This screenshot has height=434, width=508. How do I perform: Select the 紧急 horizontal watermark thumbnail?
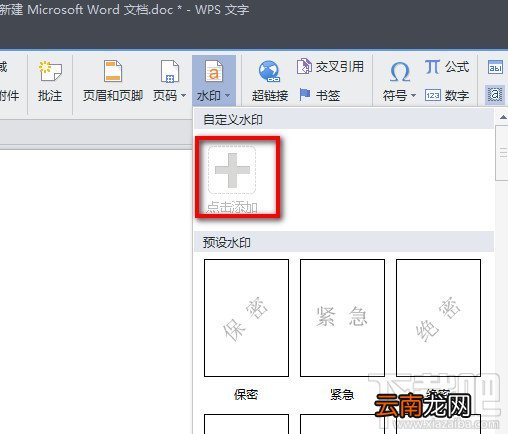coord(342,318)
